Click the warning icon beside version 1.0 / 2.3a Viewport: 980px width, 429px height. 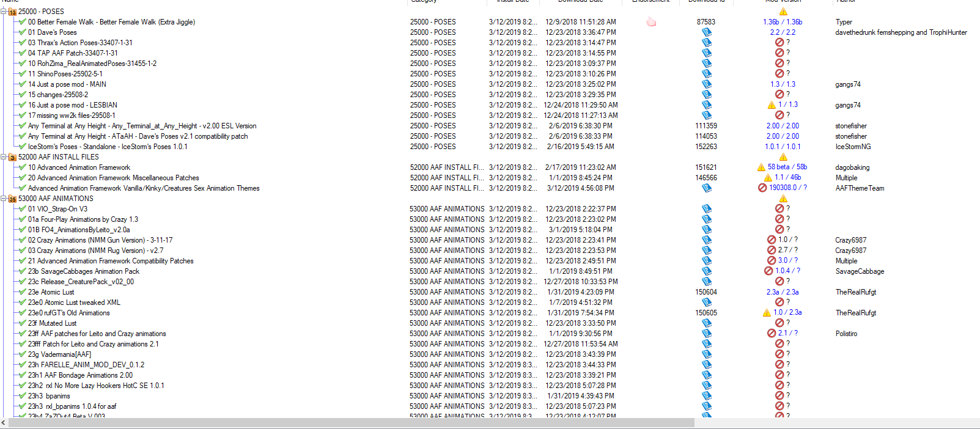tap(767, 313)
